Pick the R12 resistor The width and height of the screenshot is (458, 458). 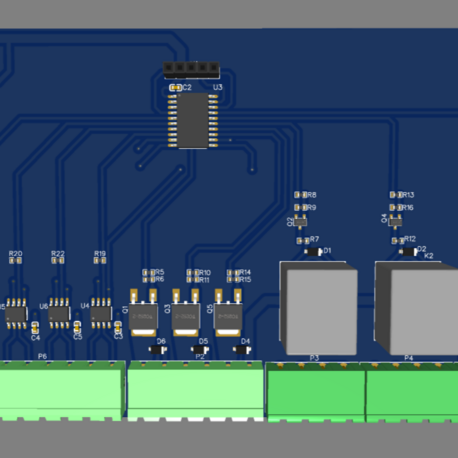pyautogui.click(x=398, y=240)
